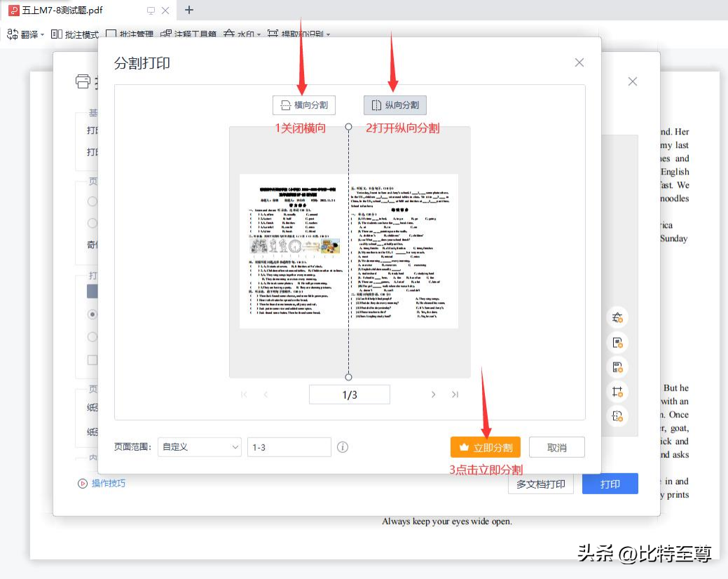728x579 pixels.
Task: Open 翻译 translate dropdown in toolbar
Action: pyautogui.click(x=25, y=34)
